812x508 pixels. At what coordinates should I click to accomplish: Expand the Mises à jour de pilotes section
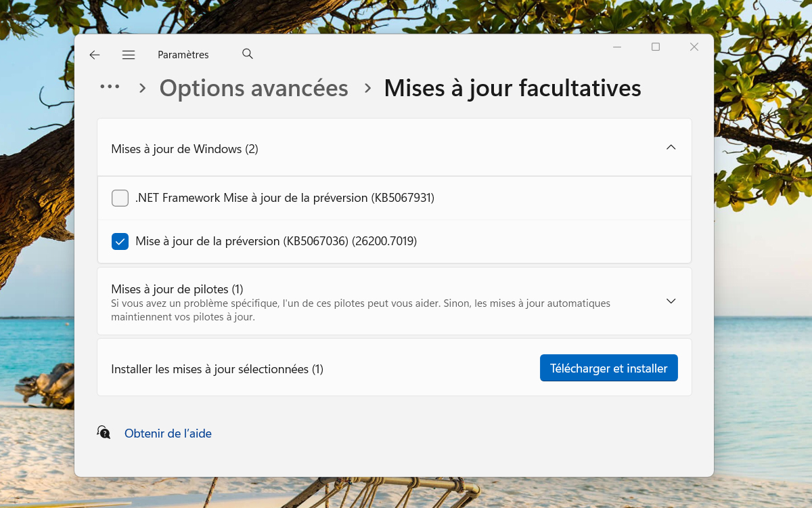671,301
